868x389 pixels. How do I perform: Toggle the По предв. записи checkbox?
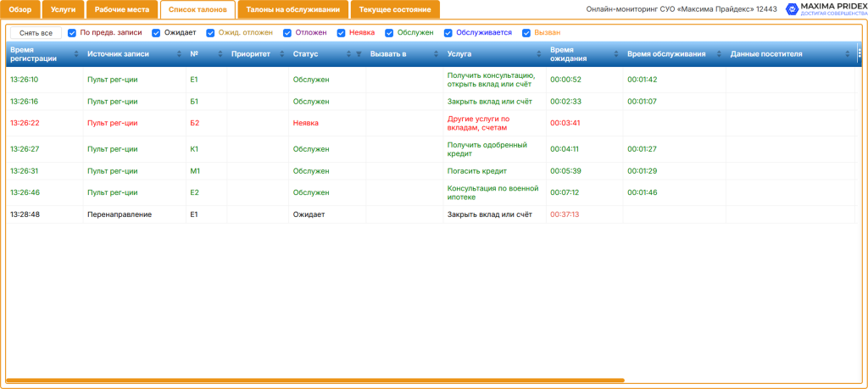(x=72, y=33)
